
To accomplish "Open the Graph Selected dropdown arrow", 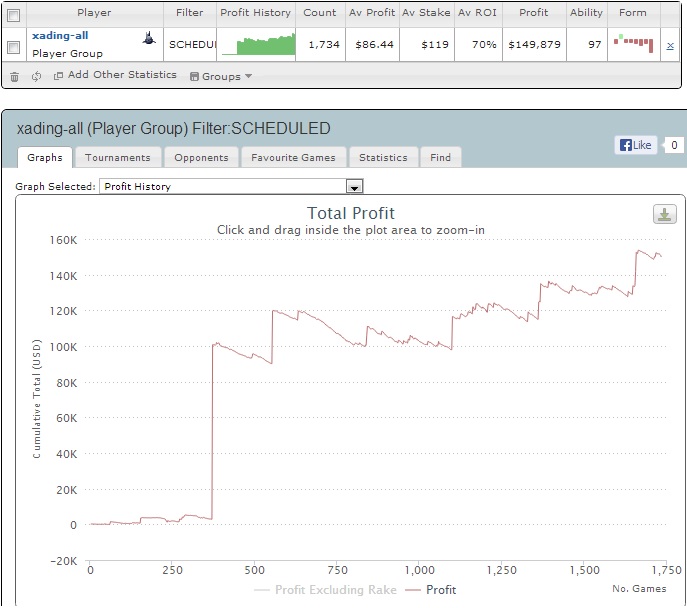I will 354,187.
